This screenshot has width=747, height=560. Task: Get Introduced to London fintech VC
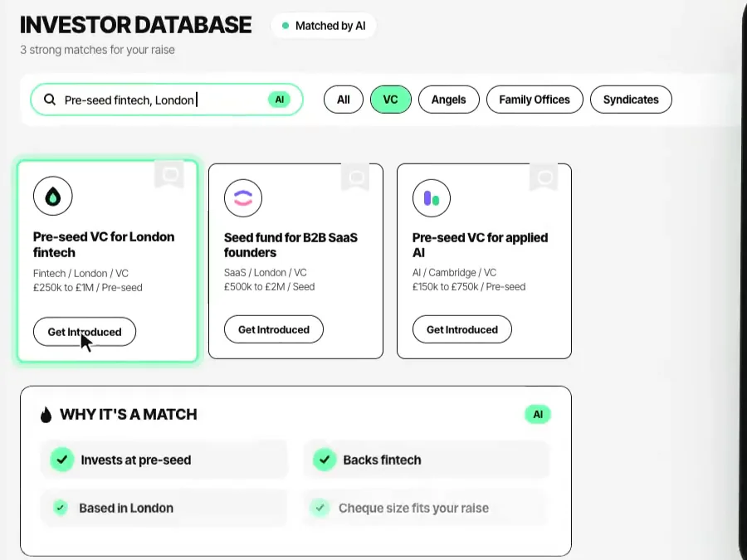click(x=85, y=332)
